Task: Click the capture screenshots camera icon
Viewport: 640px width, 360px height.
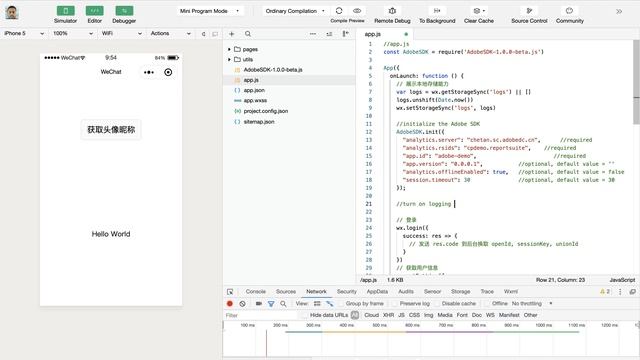Action: [x=259, y=304]
